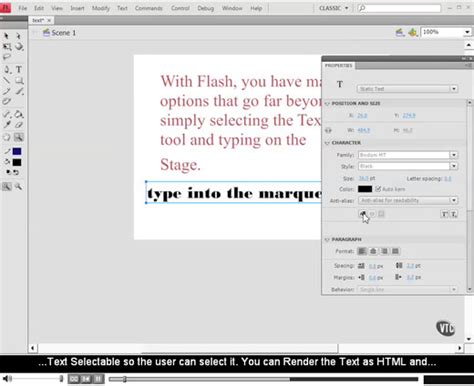Select the Zoom tool in tools panel

[19, 137]
